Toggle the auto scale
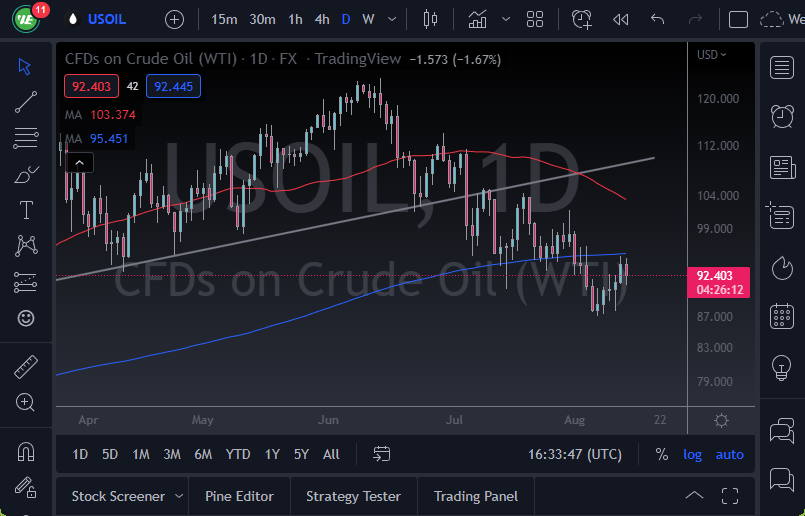 (729, 454)
